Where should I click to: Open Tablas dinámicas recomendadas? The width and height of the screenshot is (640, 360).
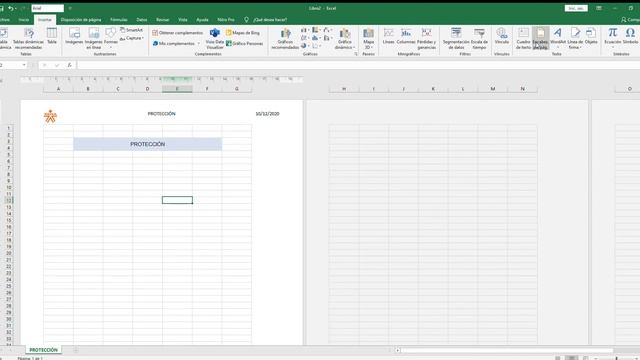pos(28,38)
